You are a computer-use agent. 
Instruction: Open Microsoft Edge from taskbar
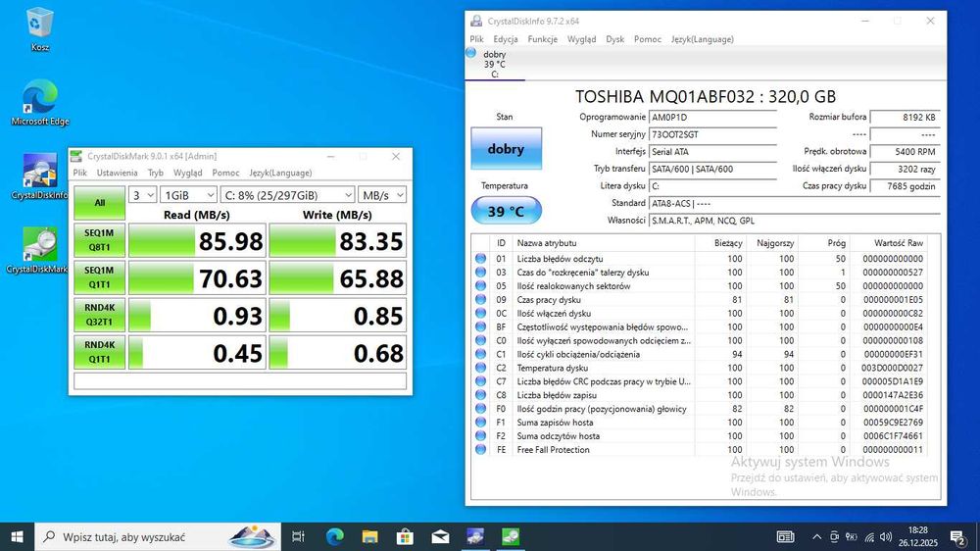[x=334, y=536]
